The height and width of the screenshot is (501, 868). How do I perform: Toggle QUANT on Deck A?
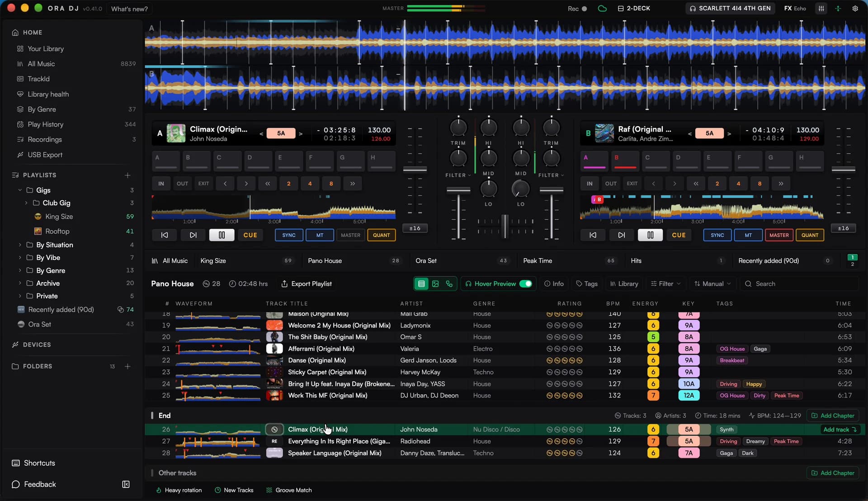pyautogui.click(x=381, y=235)
